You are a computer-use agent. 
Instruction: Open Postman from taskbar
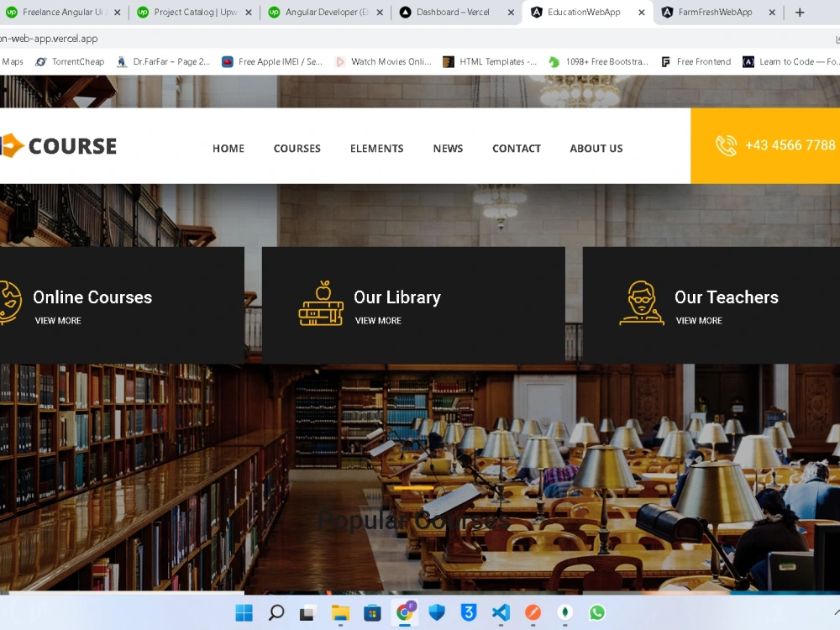[x=533, y=612]
